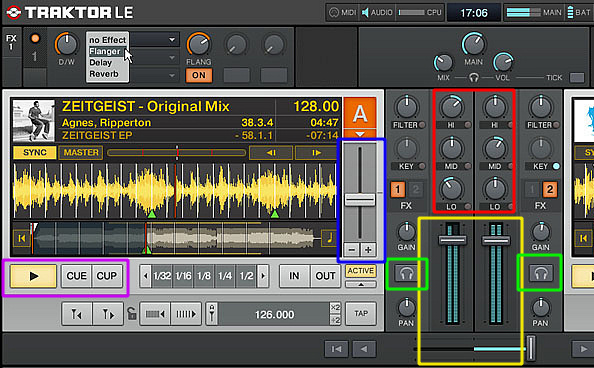Image resolution: width=594 pixels, height=368 pixels.
Task: Click the MAIN volume knob
Action: 473,44
